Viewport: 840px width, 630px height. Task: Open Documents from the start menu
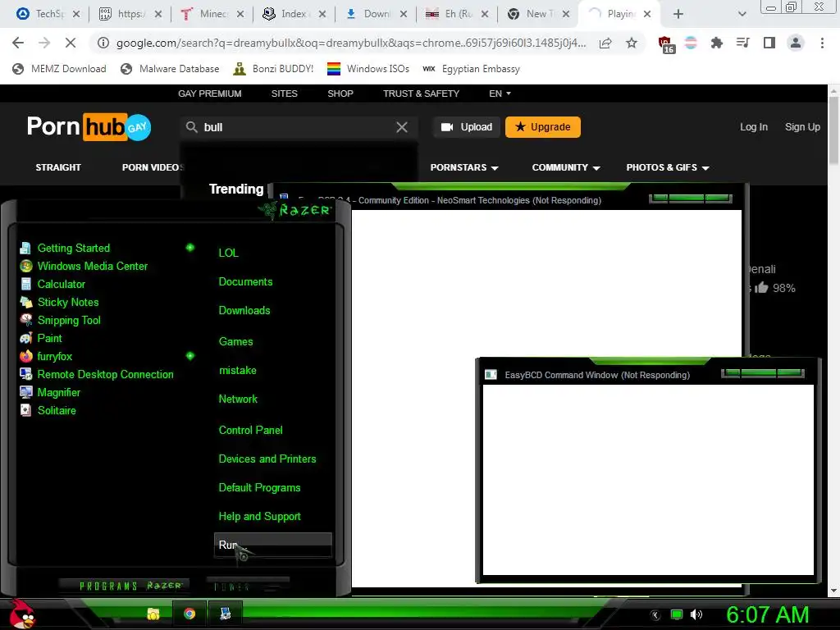pos(245,282)
